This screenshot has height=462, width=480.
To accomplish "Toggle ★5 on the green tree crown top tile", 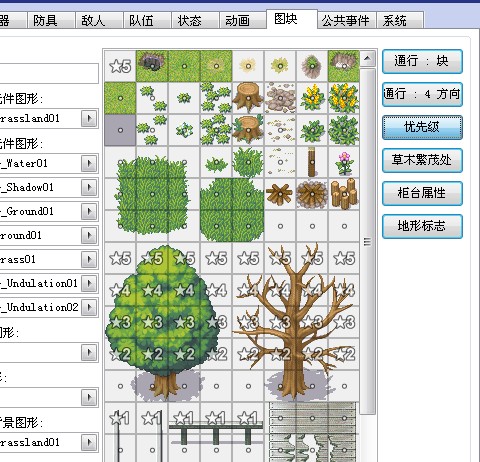I will point(152,258).
